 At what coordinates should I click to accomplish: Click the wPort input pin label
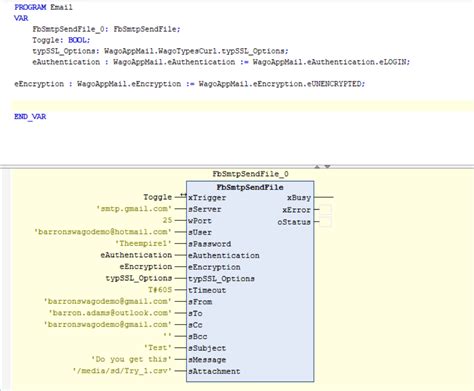click(x=200, y=221)
